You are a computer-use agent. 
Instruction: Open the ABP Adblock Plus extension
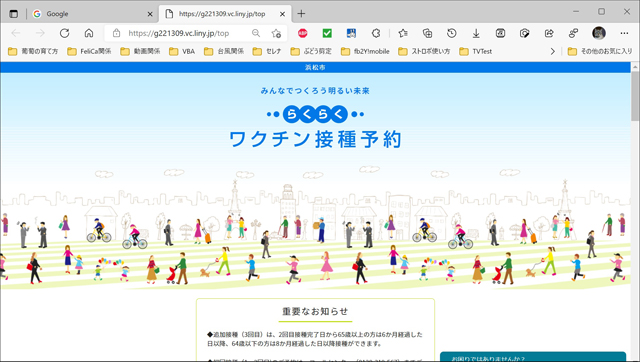pyautogui.click(x=302, y=33)
